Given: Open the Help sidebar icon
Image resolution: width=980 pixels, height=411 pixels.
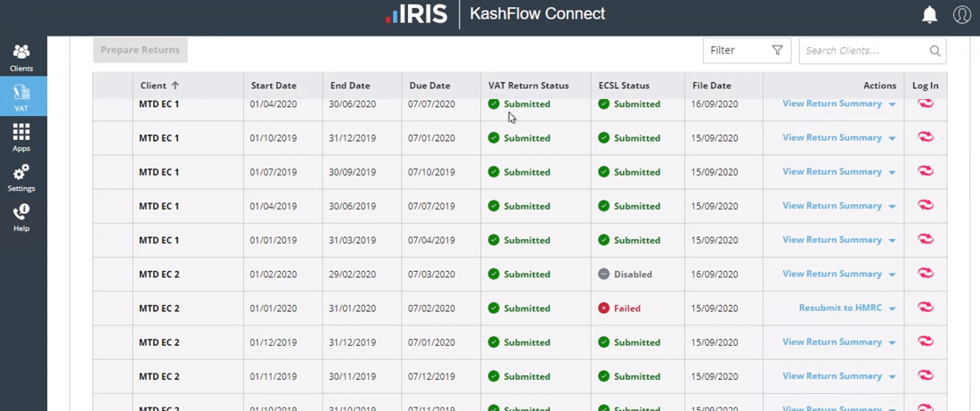Looking at the screenshot, I should click(x=21, y=217).
